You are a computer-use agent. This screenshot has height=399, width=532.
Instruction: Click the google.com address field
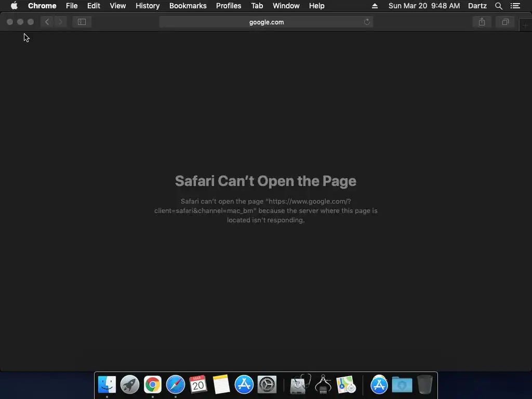point(266,22)
